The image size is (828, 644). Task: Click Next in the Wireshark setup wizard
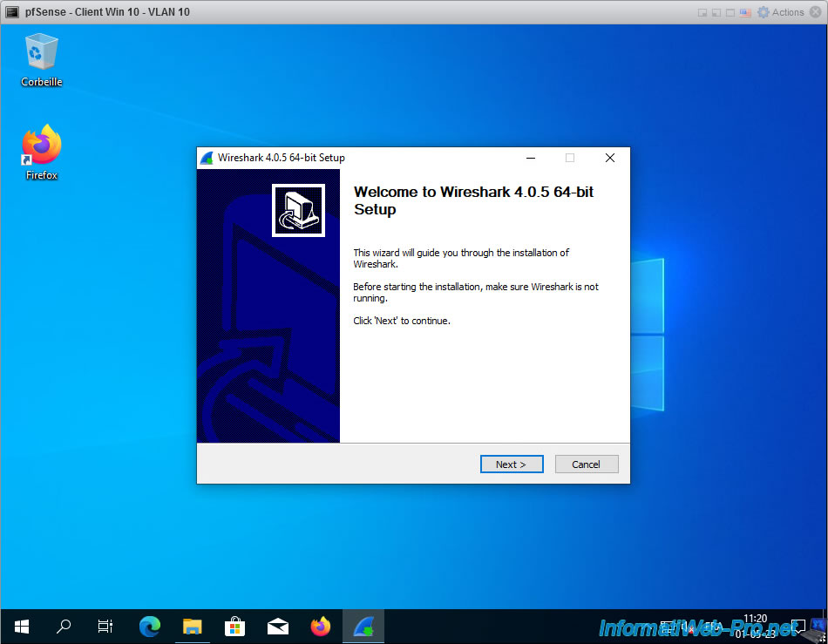pos(511,464)
